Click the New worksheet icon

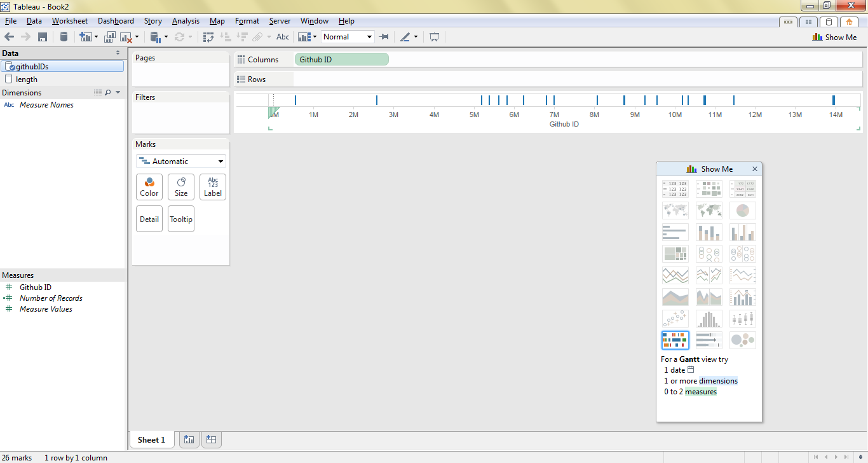(x=85, y=37)
